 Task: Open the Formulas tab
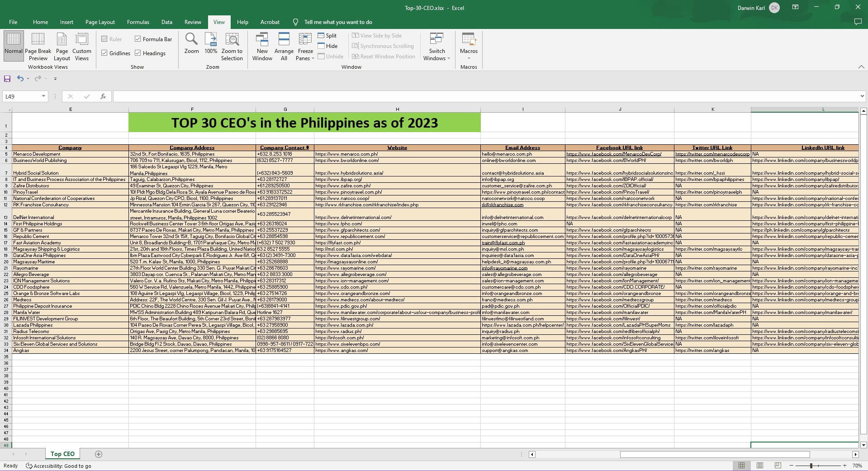point(138,22)
